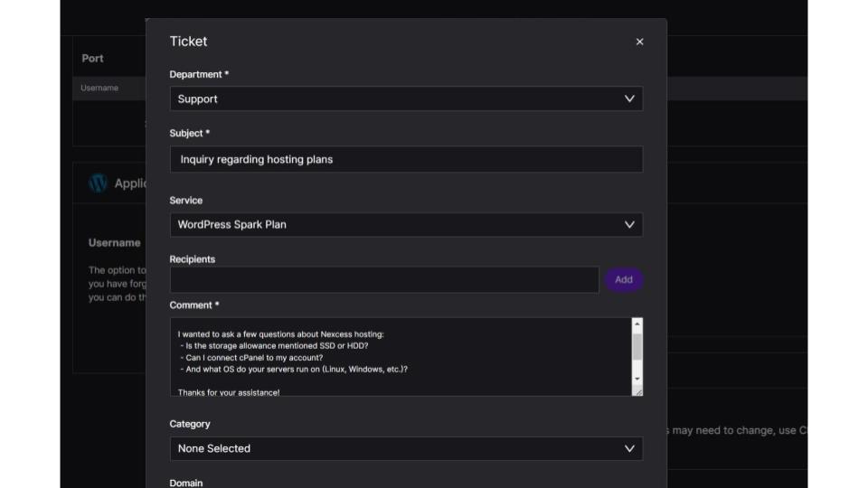Click the Comment field label
The image size is (868, 488).
click(193, 305)
